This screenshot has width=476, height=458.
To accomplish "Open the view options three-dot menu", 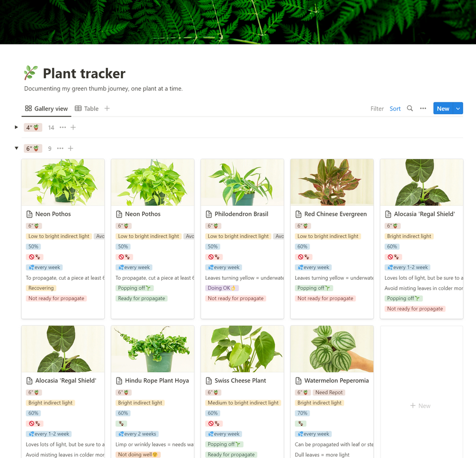I will point(423,109).
